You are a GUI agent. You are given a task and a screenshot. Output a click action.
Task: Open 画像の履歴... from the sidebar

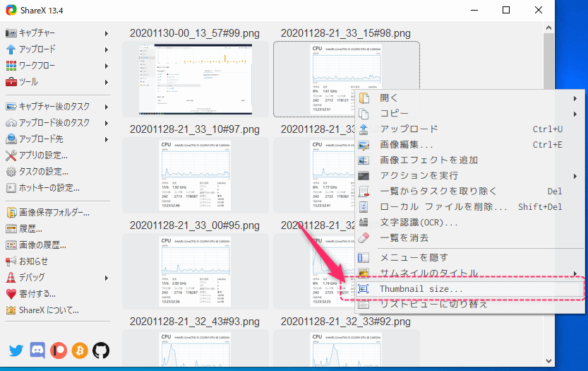click(x=43, y=245)
